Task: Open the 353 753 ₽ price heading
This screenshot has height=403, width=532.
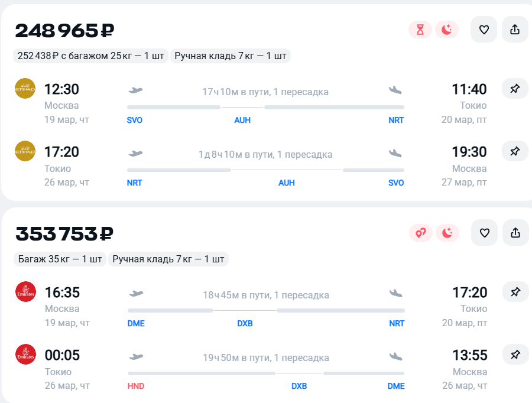Action: pos(64,234)
